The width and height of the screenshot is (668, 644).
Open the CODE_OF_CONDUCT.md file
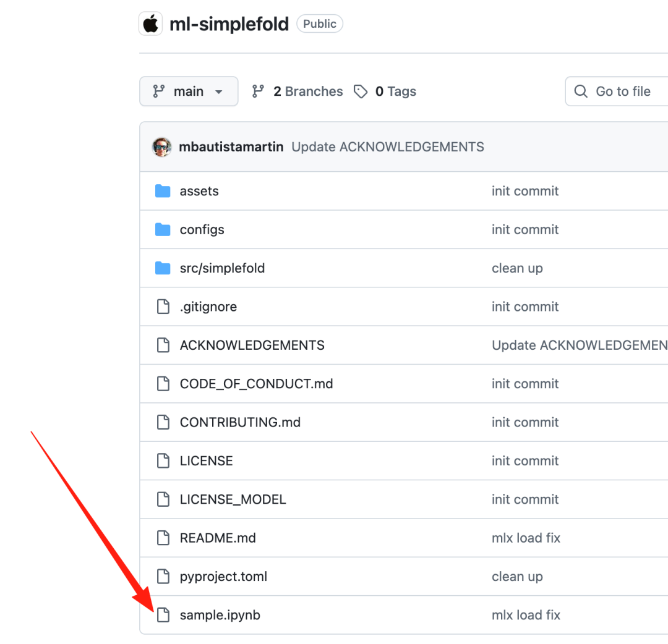(256, 384)
